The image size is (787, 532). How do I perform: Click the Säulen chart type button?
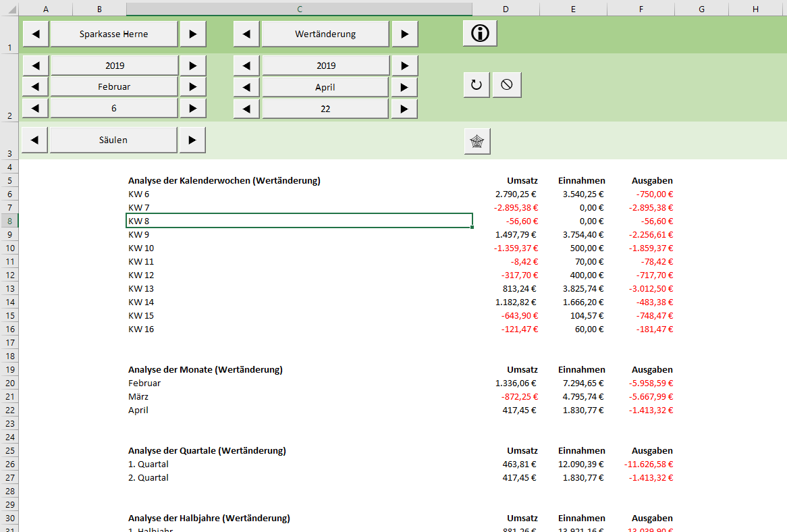click(x=113, y=140)
